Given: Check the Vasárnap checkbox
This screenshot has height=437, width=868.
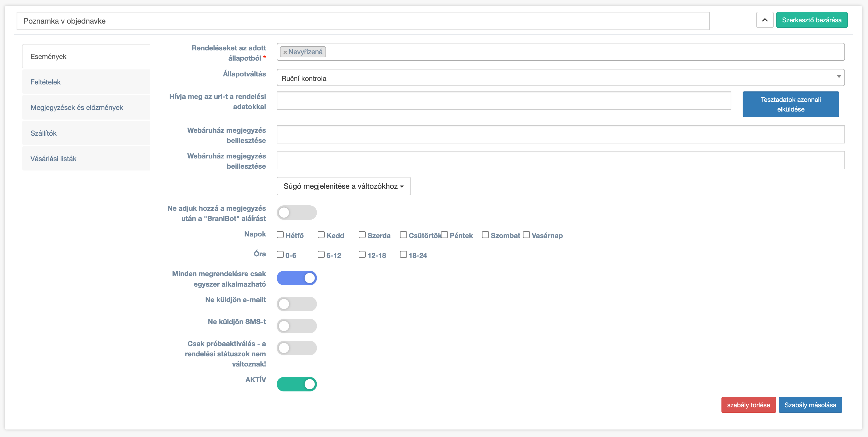Looking at the screenshot, I should tap(526, 235).
